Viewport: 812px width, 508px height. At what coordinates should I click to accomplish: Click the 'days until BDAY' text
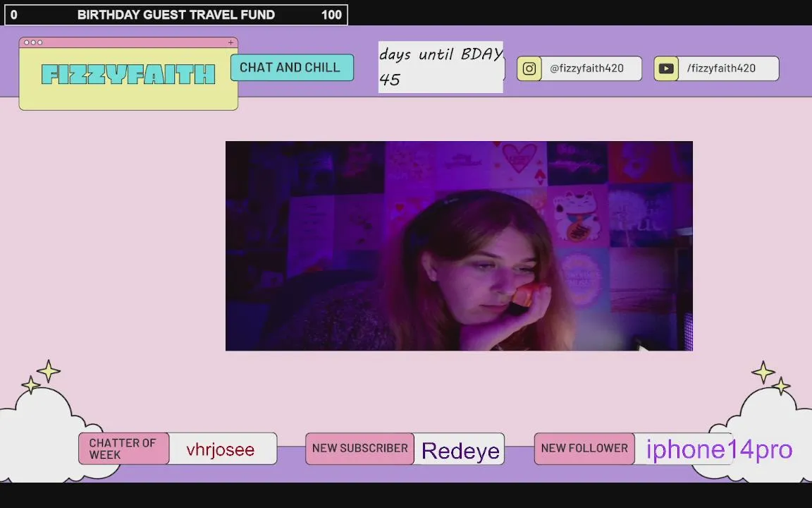click(441, 54)
